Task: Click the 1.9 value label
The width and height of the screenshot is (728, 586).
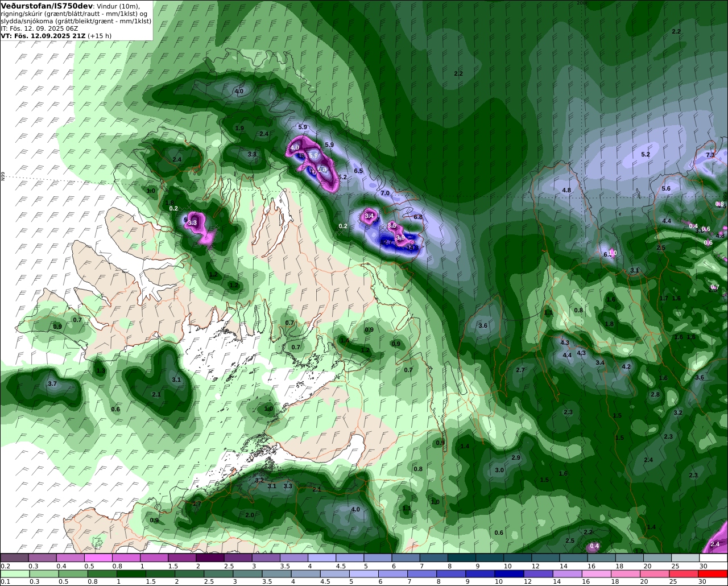Action: [240, 129]
